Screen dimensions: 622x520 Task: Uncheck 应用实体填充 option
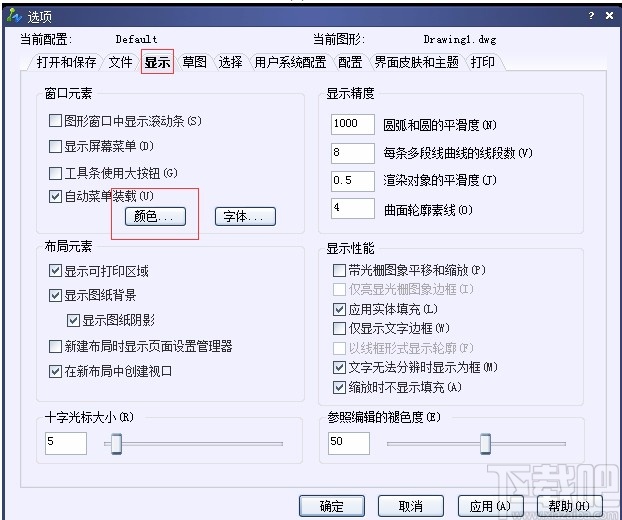click(x=339, y=309)
